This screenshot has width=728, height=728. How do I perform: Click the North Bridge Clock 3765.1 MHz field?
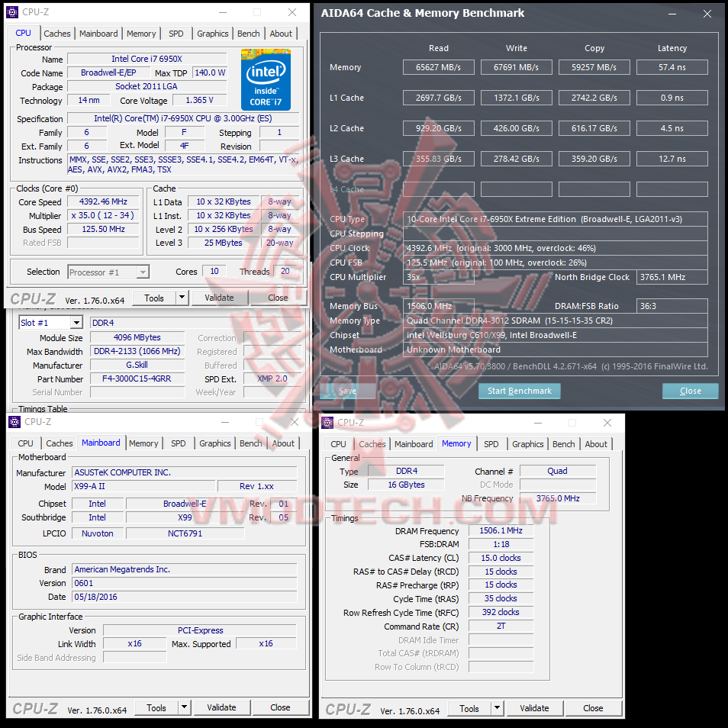[672, 277]
